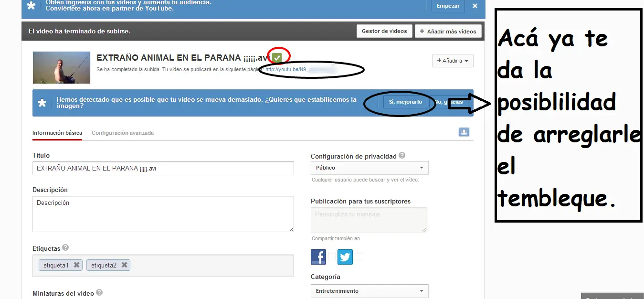This screenshot has height=299, width=644.
Task: Open the Público privacy dropdown
Action: tap(369, 168)
